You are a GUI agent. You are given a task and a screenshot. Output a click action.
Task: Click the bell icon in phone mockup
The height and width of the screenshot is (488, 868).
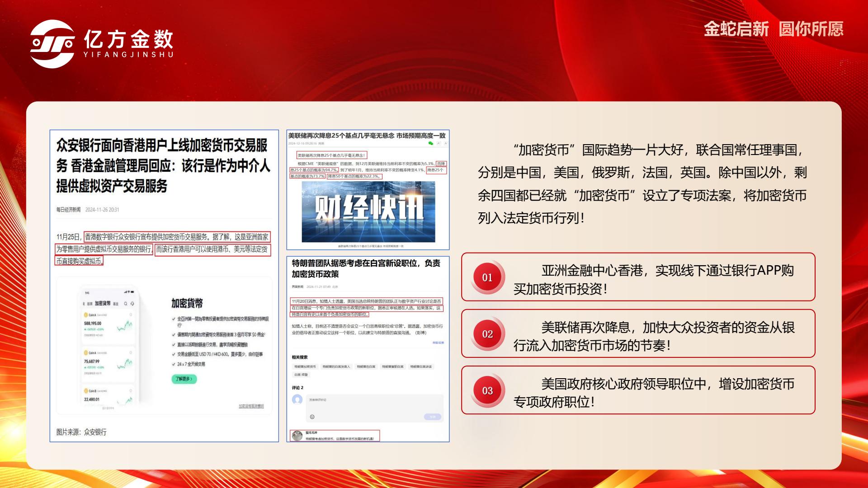(x=132, y=303)
